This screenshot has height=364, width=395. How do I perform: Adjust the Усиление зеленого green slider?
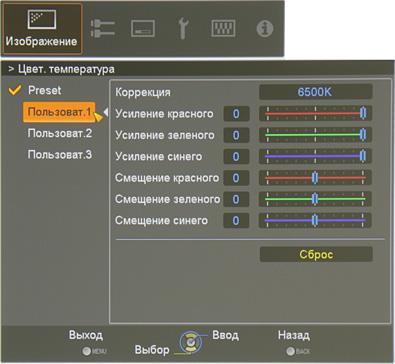[x=315, y=135]
